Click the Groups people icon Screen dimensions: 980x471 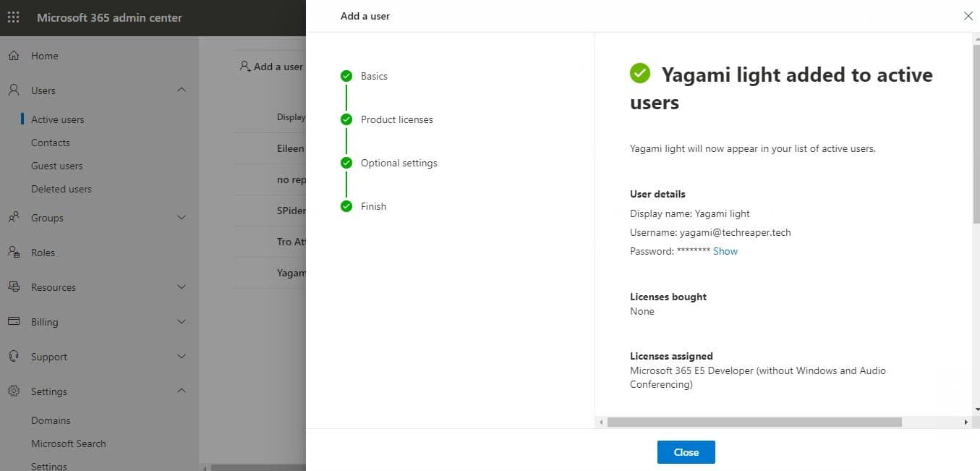coord(13,218)
